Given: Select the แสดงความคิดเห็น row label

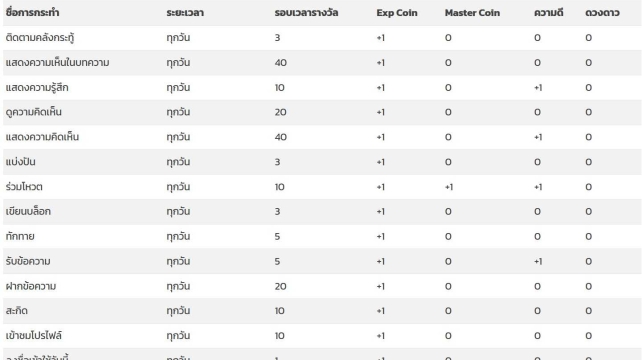Looking at the screenshot, I should pos(42,137).
